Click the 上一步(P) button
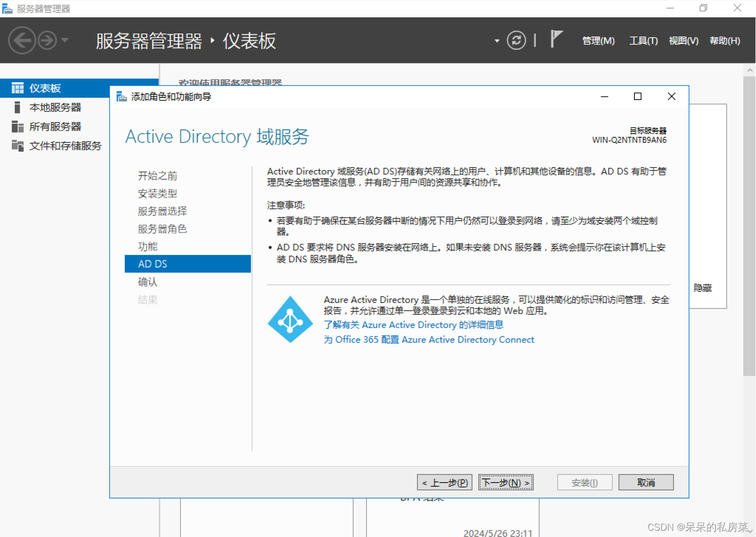 444,483
